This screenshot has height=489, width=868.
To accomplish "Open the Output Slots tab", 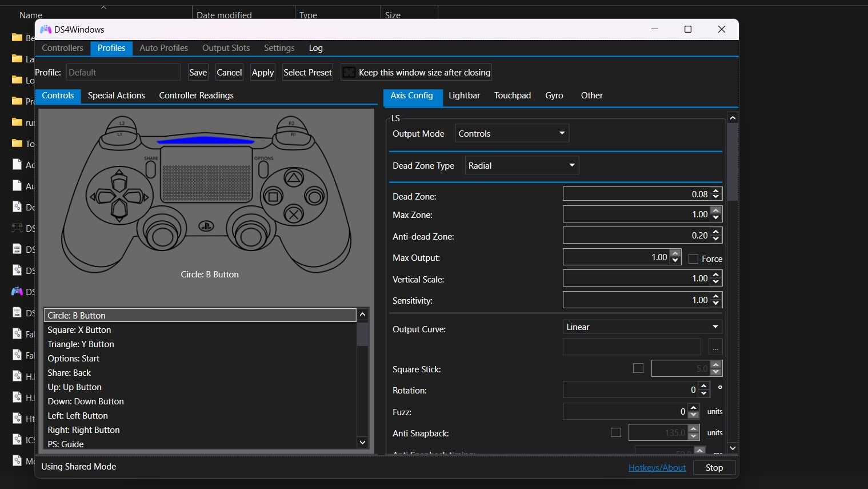I will click(226, 48).
